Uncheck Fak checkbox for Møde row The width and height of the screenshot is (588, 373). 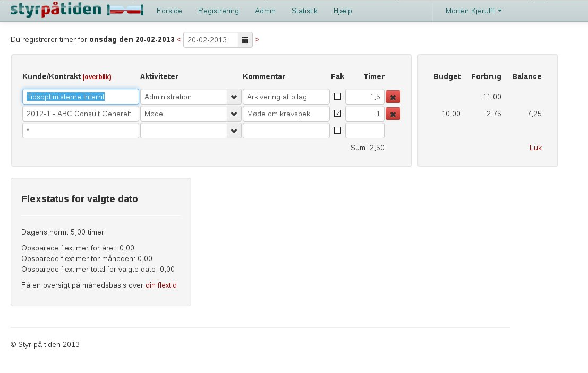pyautogui.click(x=337, y=114)
